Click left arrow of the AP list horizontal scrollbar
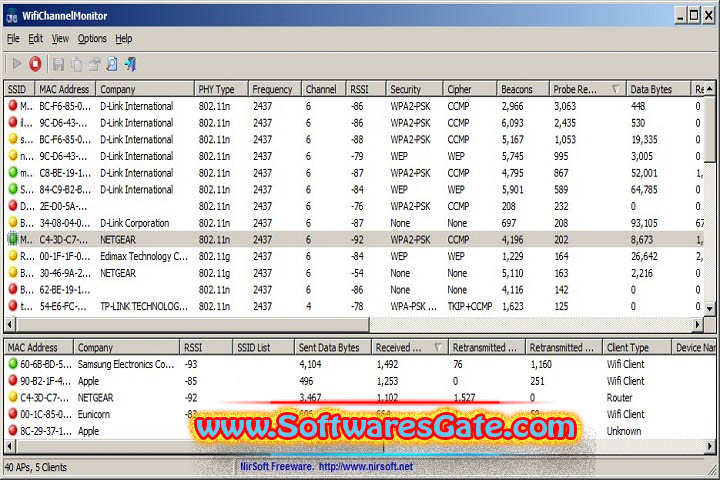The width and height of the screenshot is (720, 480). (x=10, y=324)
